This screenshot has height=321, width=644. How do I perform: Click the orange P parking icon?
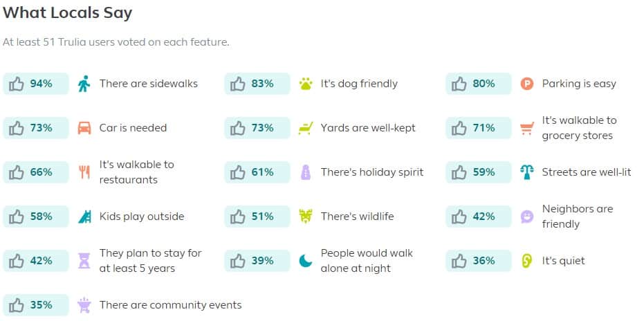pos(527,84)
